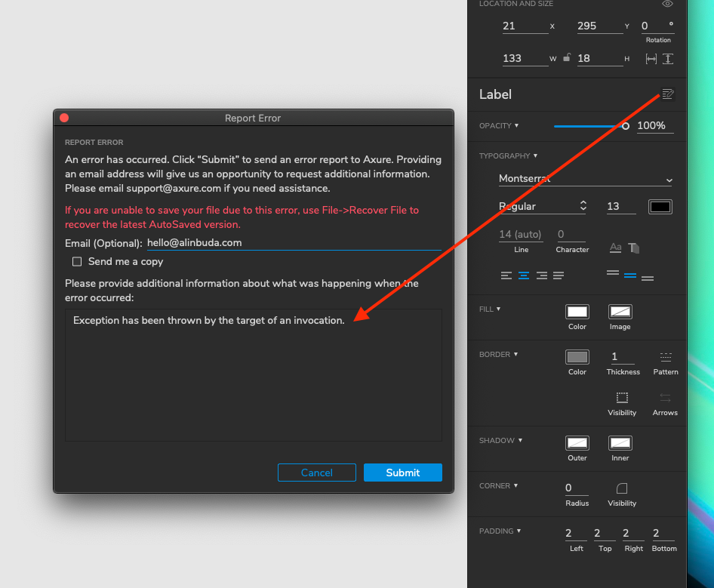714x588 pixels.
Task: Click the fit to text width icon
Action: [x=651, y=59]
